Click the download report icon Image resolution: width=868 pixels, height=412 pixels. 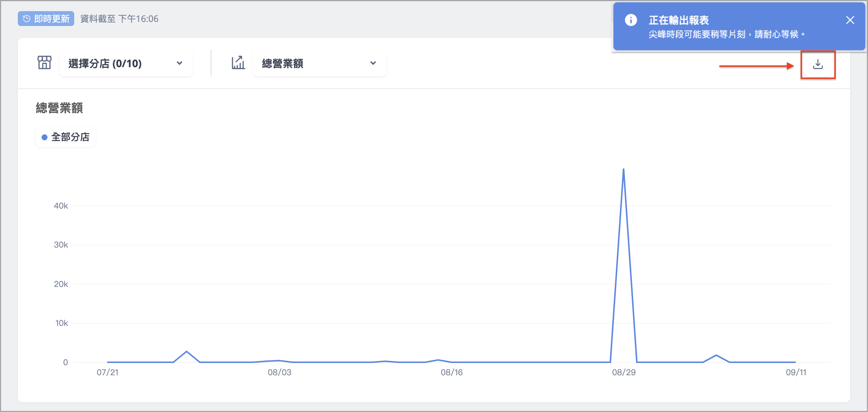click(818, 65)
